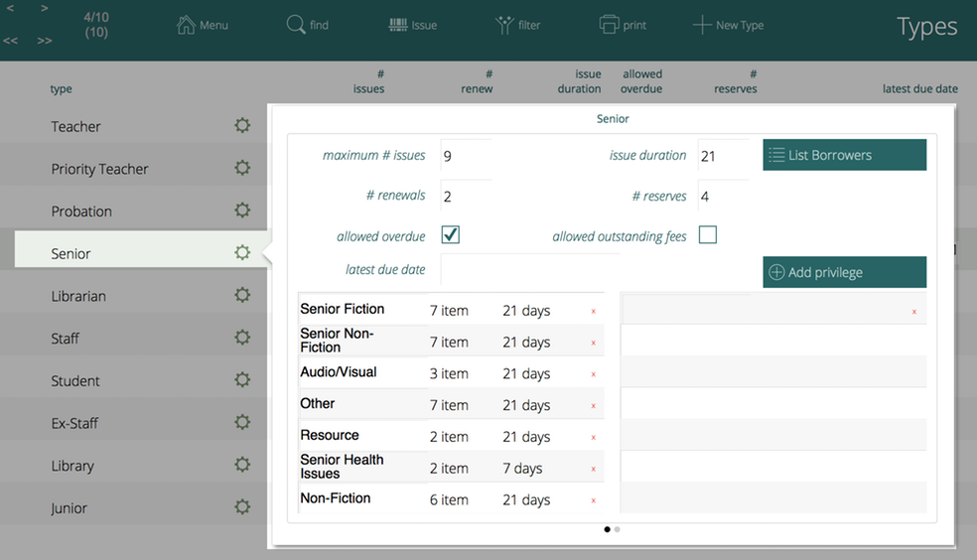Jump to first record with << arrows

11,41
